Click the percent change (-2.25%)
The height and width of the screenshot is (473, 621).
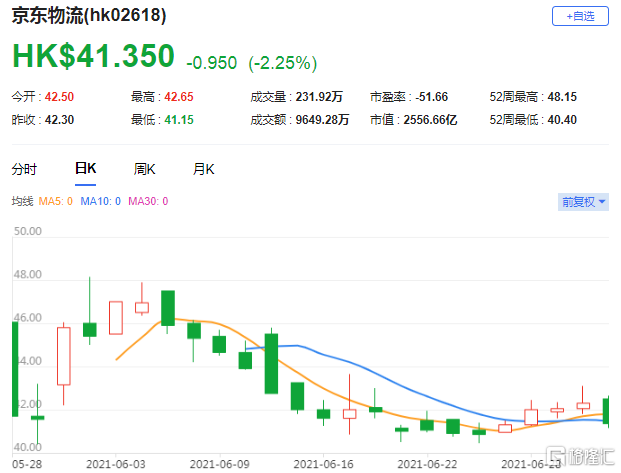tap(283, 63)
